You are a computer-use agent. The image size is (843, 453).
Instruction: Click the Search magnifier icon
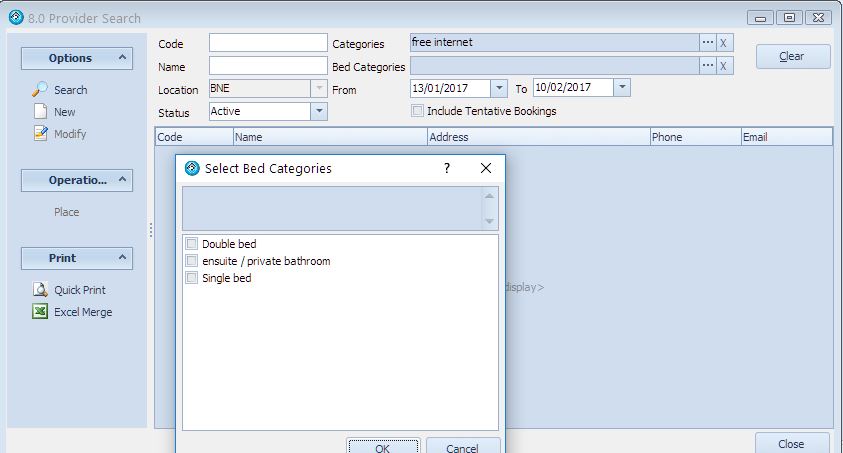[40, 89]
